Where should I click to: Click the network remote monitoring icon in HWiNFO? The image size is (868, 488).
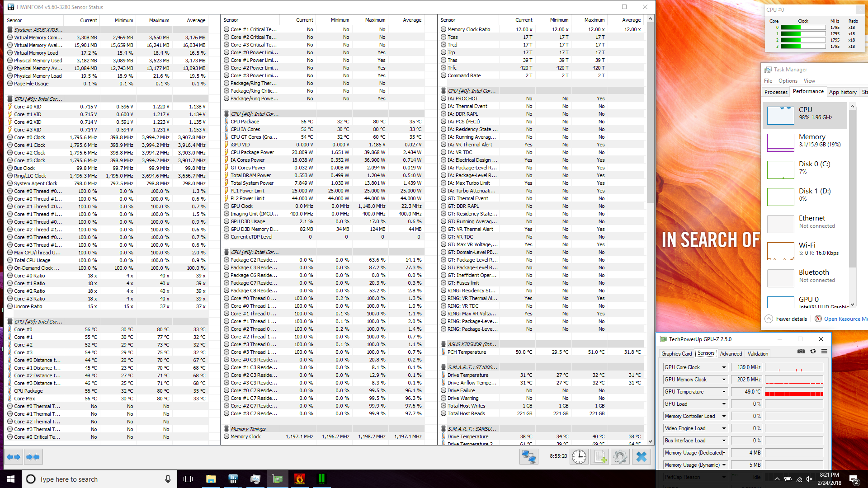[x=528, y=457]
